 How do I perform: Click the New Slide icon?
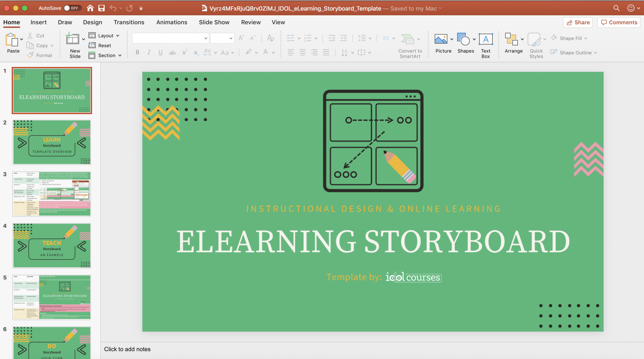(x=72, y=39)
